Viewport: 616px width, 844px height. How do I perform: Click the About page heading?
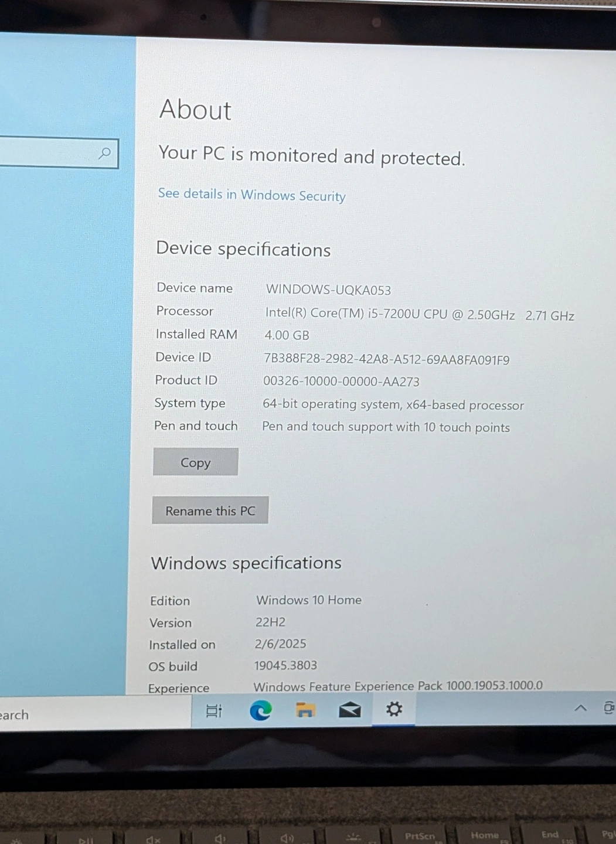click(196, 110)
